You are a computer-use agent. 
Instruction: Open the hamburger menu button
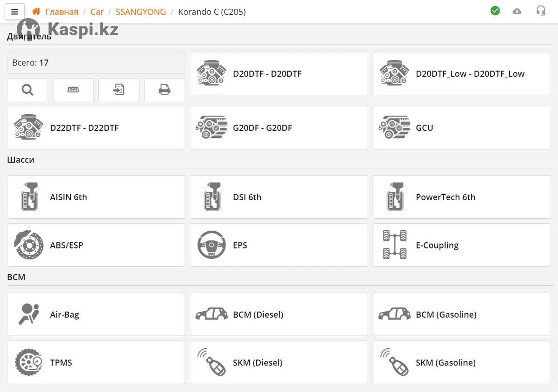click(14, 12)
